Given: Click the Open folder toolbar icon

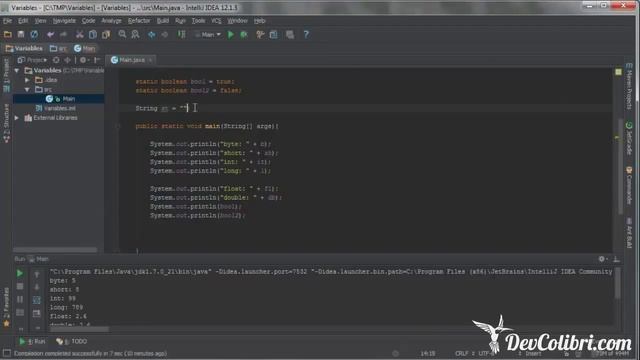Looking at the screenshot, I should (7, 35).
